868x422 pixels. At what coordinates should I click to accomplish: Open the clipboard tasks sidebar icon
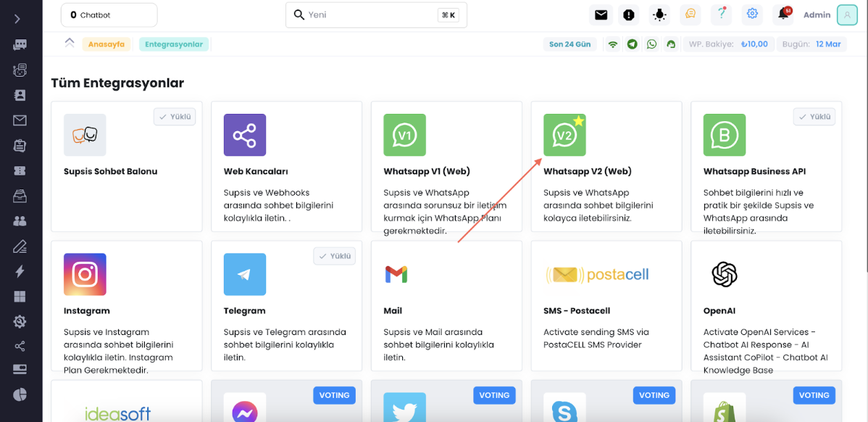(x=20, y=146)
